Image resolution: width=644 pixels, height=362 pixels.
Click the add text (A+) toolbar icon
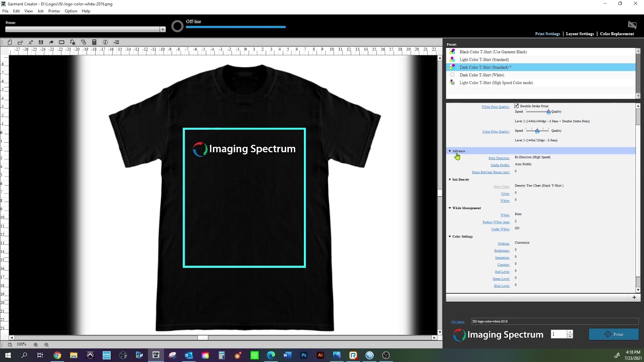[31, 42]
